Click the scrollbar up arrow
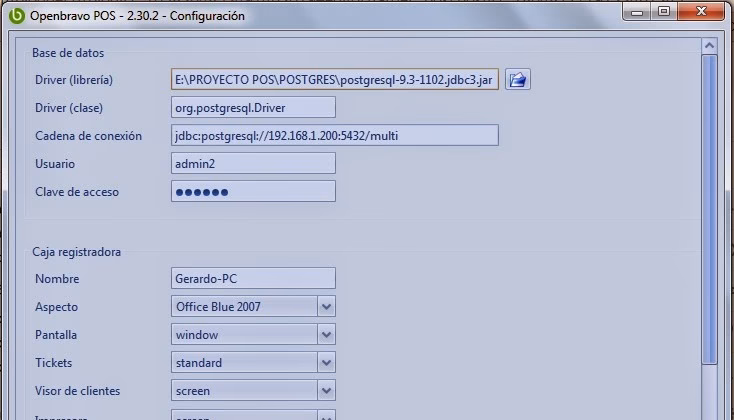734x420 pixels. [710, 45]
